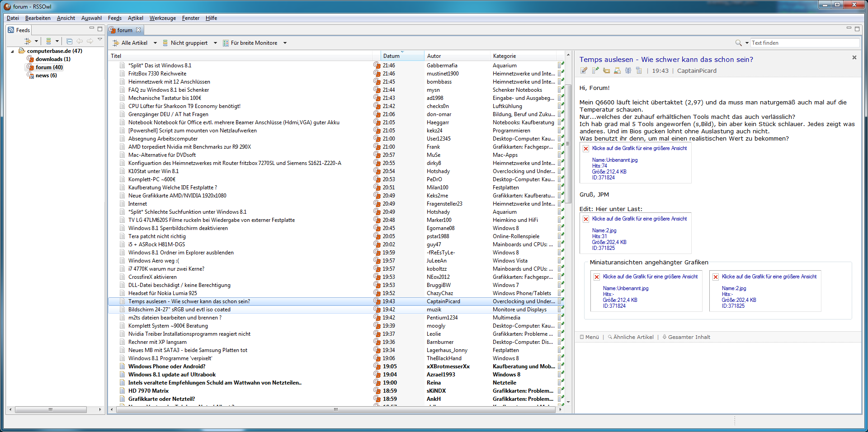Click the RSS icon on Feeds tab
Viewport: 868px width, 432px height.
coord(11,30)
